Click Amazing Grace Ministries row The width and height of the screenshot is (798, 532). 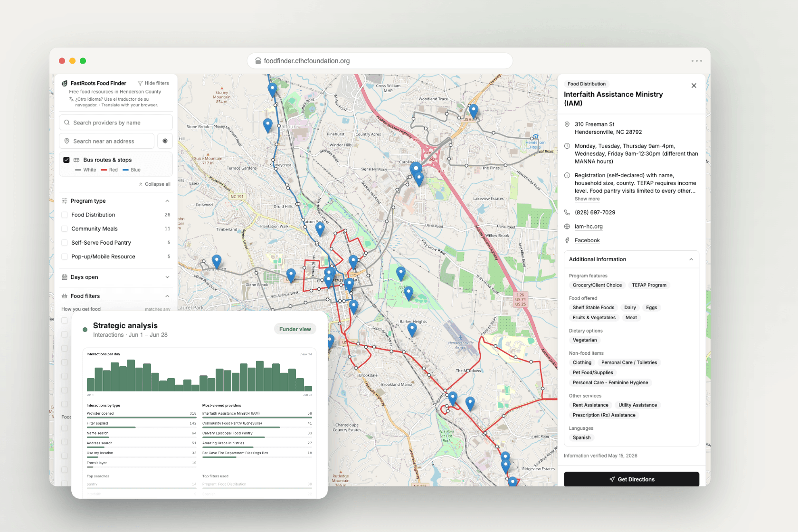point(257,445)
